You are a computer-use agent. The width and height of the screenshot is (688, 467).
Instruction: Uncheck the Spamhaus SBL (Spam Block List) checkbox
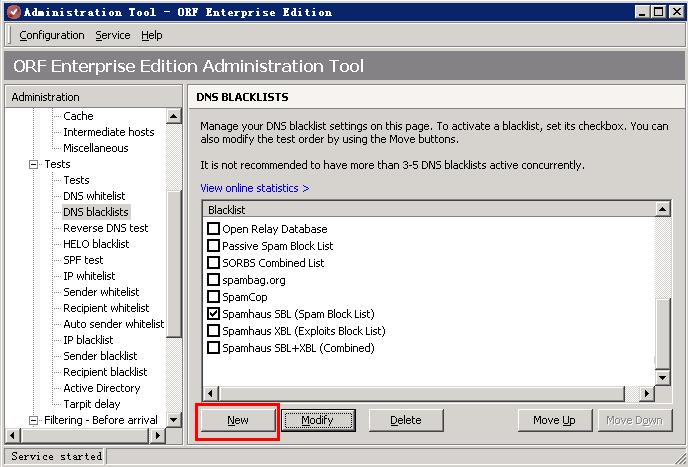click(x=213, y=314)
